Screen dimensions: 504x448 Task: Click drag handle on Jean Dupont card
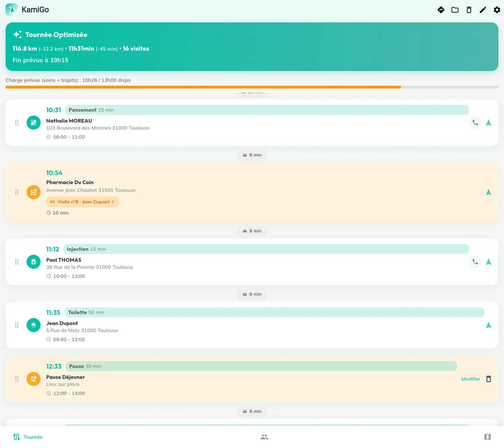(17, 325)
